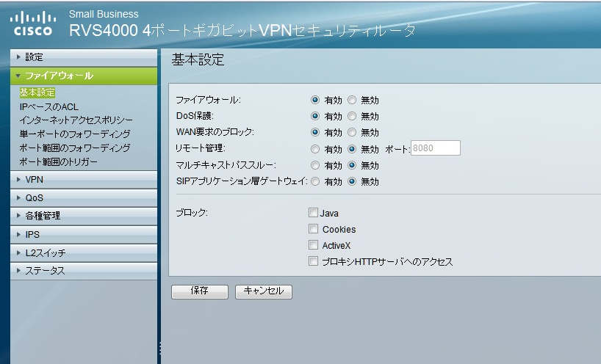Select 無効 for ファイアウォール

(x=352, y=100)
